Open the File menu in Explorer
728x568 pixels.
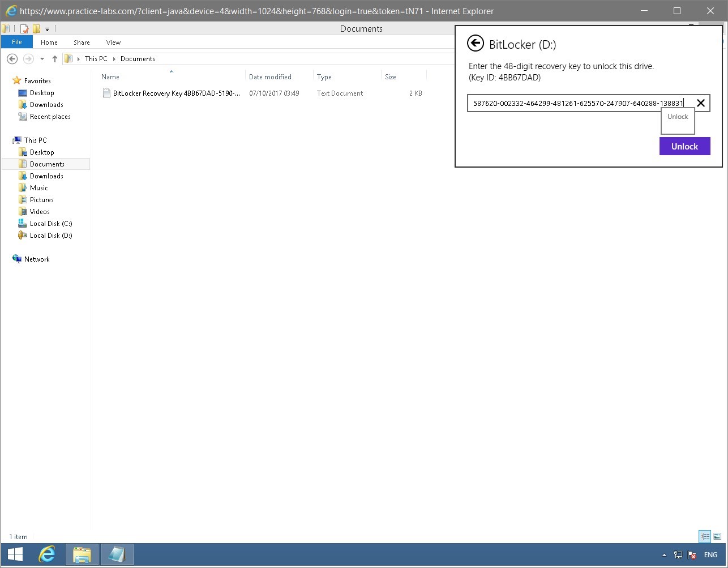[x=17, y=42]
